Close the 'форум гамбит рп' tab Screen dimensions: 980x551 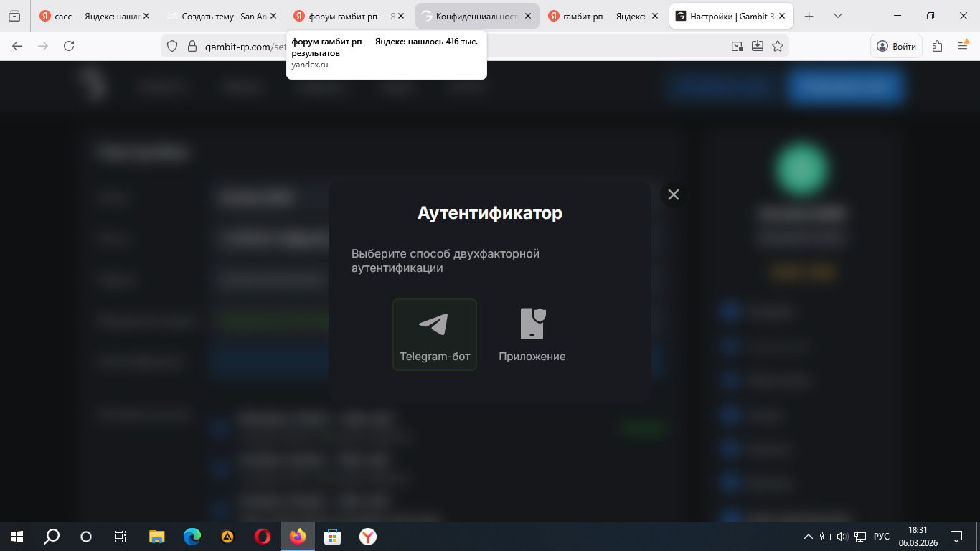[x=401, y=16]
